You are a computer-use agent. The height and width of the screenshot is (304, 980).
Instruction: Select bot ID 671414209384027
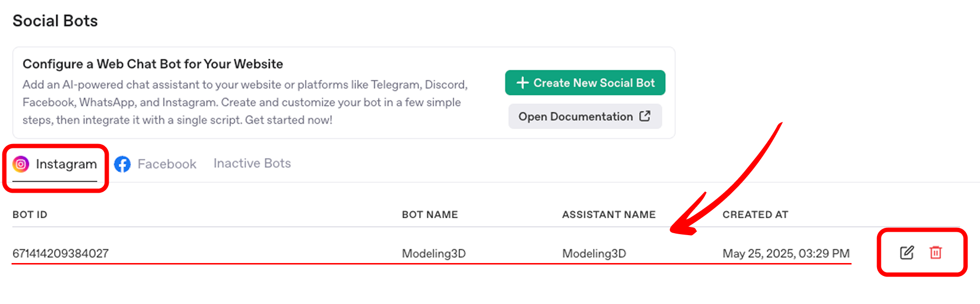pos(61,253)
